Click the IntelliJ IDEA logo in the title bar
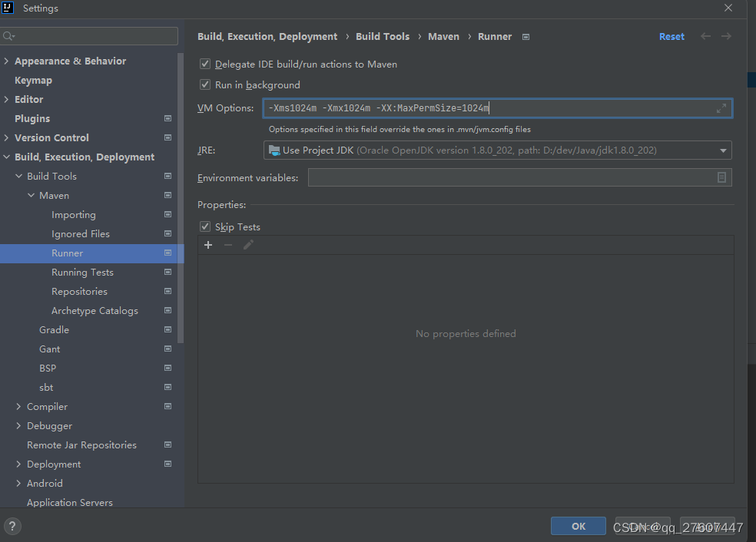 [x=8, y=8]
